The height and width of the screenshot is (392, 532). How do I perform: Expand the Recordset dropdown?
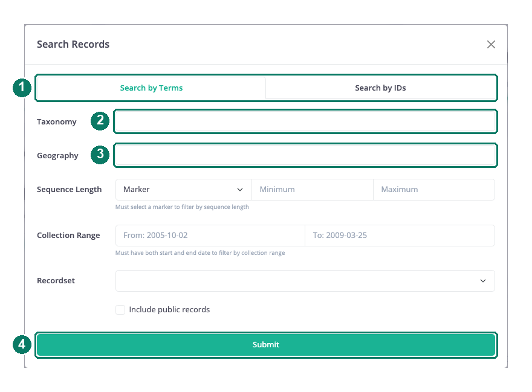pos(305,281)
